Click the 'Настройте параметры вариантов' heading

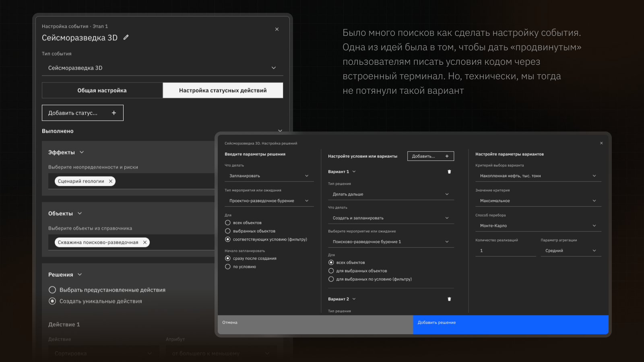point(510,154)
